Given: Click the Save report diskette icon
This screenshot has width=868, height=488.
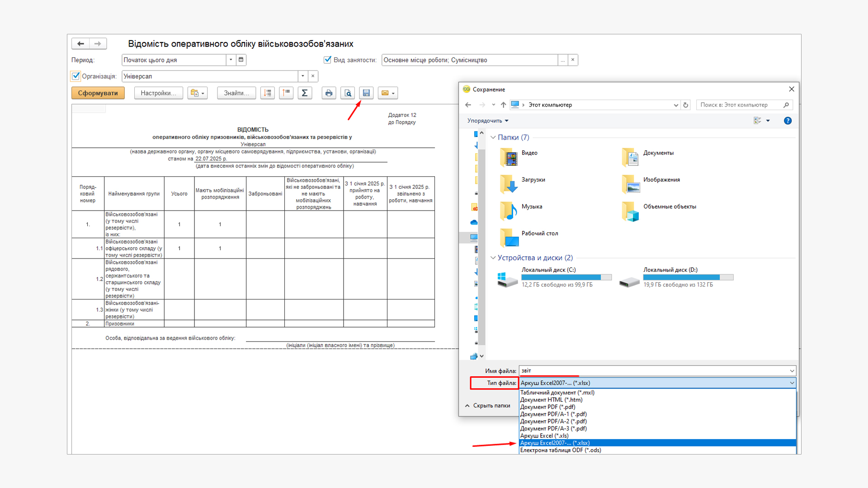Looking at the screenshot, I should [366, 93].
